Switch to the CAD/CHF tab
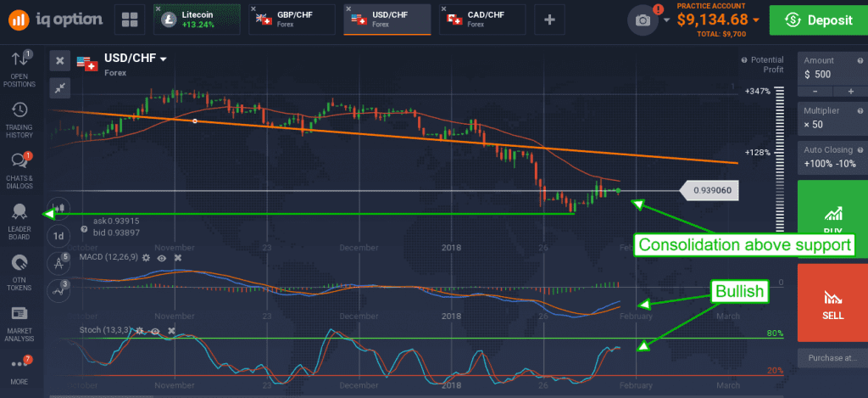868x398 pixels. (482, 20)
